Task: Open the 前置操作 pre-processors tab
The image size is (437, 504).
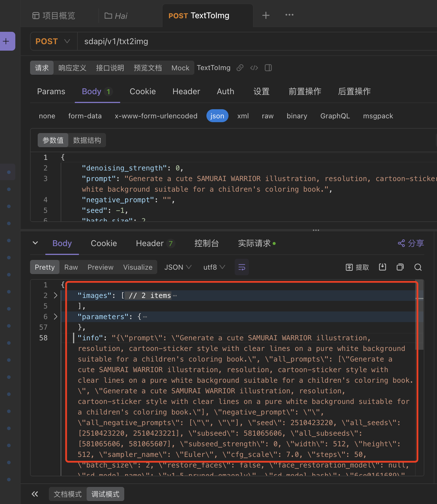Action: click(305, 92)
